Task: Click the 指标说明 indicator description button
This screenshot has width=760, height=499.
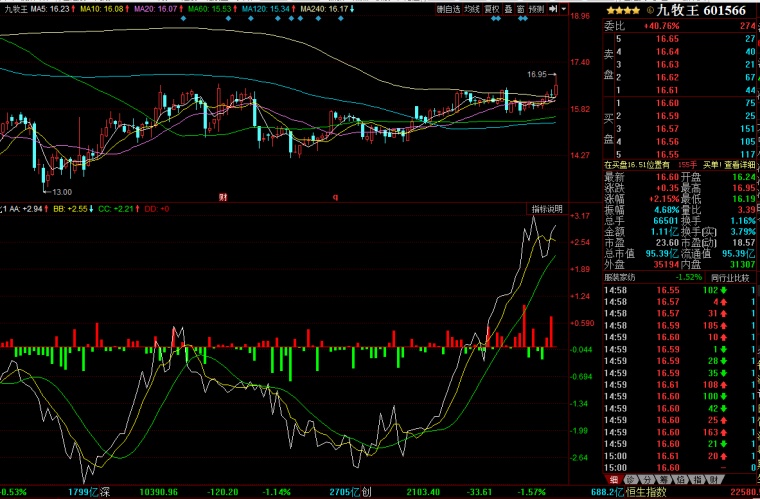Action: pos(547,209)
